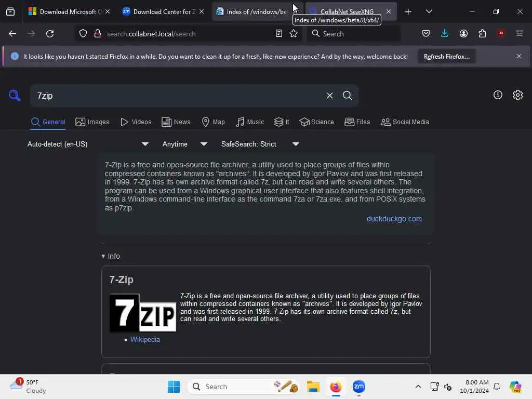
Task: Close the Download Center for Zoom tab
Action: (202, 11)
